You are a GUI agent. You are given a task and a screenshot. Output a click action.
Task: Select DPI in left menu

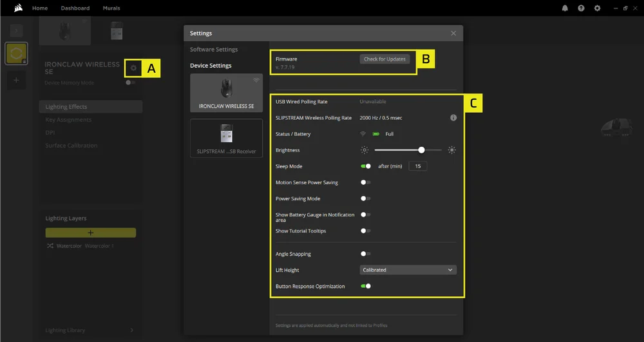coord(50,133)
